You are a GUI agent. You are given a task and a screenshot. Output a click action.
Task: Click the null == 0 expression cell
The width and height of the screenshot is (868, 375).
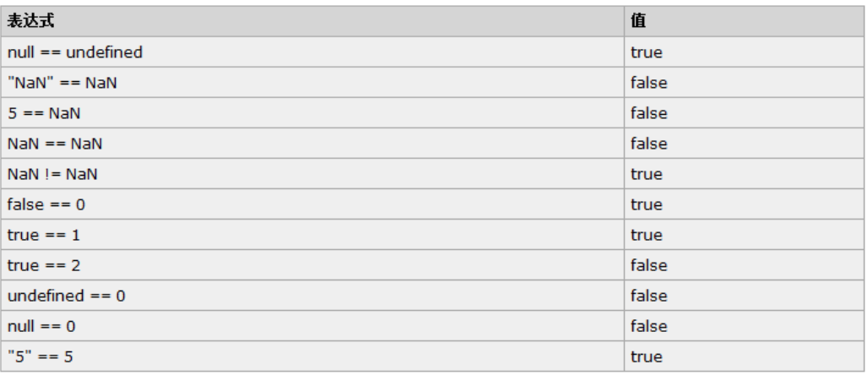coord(41,326)
